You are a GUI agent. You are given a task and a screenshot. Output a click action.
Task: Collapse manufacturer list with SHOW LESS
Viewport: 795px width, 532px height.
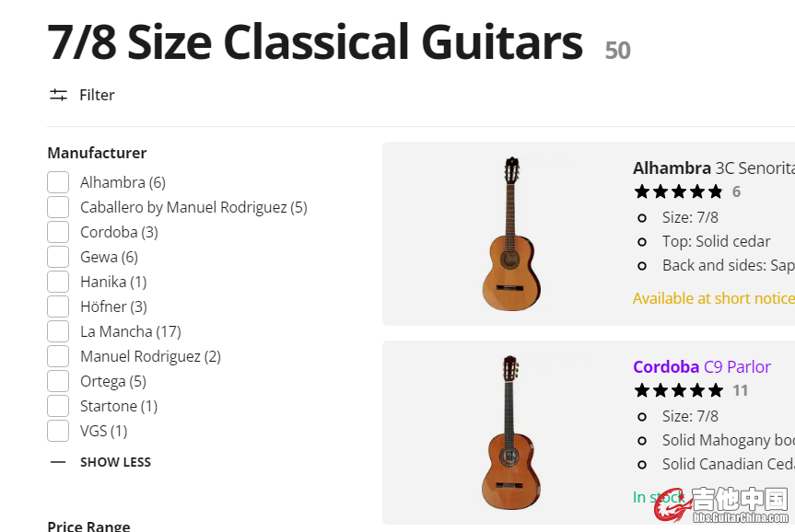(x=115, y=462)
